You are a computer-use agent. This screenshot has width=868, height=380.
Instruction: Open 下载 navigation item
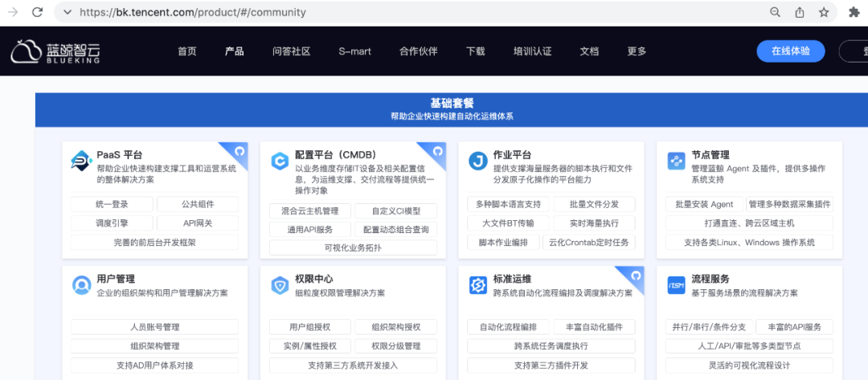point(476,51)
